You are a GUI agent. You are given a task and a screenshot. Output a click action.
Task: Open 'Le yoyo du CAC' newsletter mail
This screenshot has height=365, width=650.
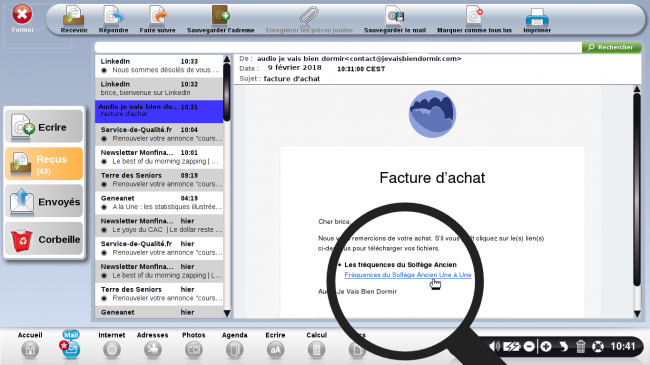click(x=159, y=226)
